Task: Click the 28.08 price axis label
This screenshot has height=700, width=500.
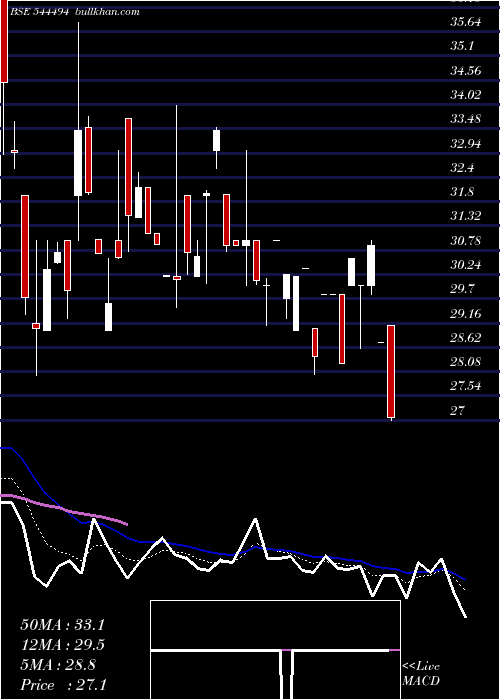Action: point(466,362)
